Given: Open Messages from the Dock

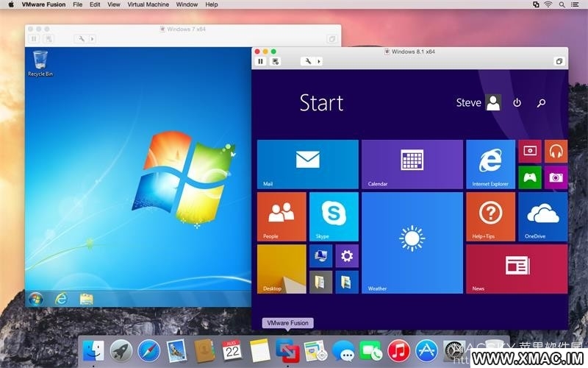Looking at the screenshot, I should pyautogui.click(x=343, y=352).
